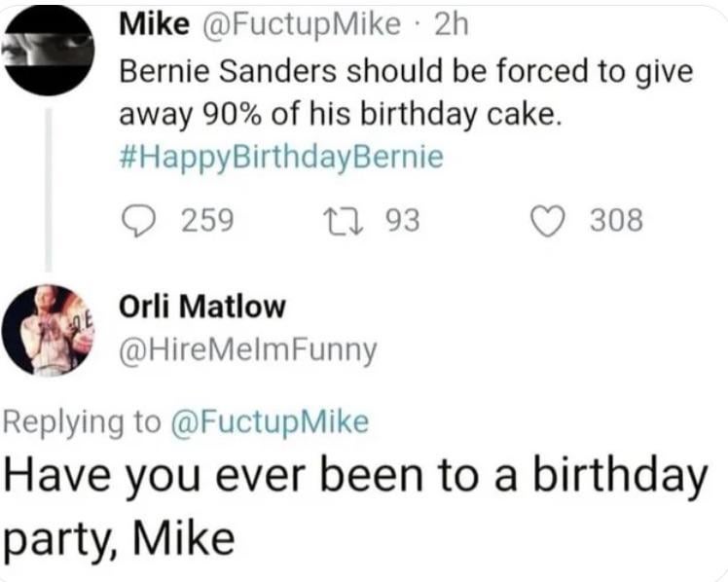The height and width of the screenshot is (582, 728).
Task: View the 93 retweets count
Action: tap(403, 221)
